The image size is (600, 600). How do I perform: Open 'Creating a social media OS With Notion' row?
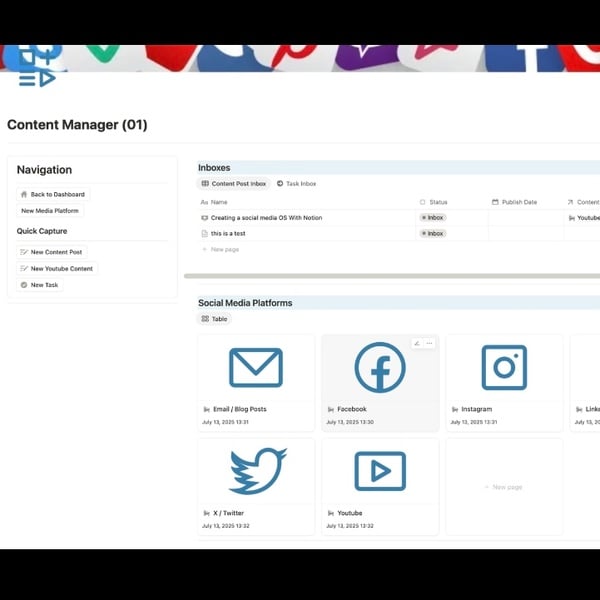[266, 218]
